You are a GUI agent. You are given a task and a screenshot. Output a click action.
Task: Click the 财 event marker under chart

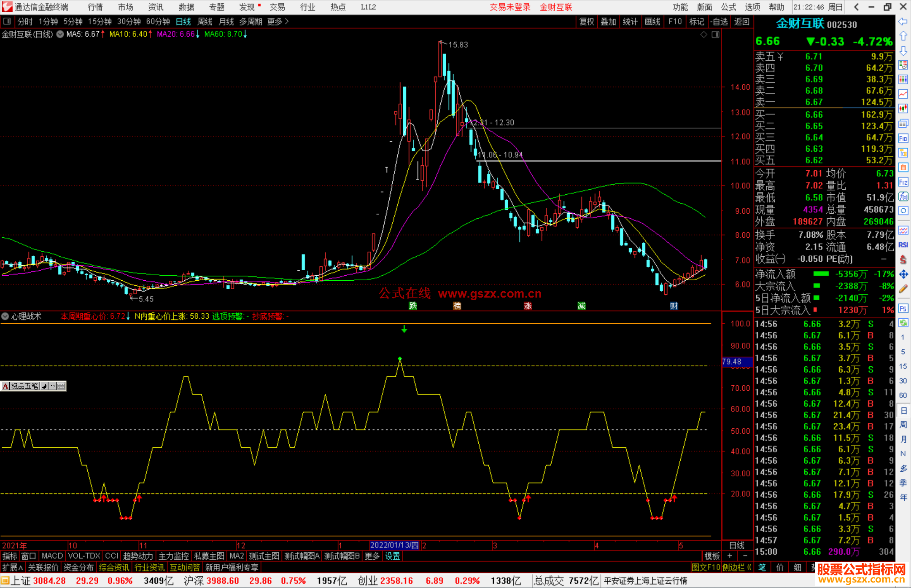[674, 306]
